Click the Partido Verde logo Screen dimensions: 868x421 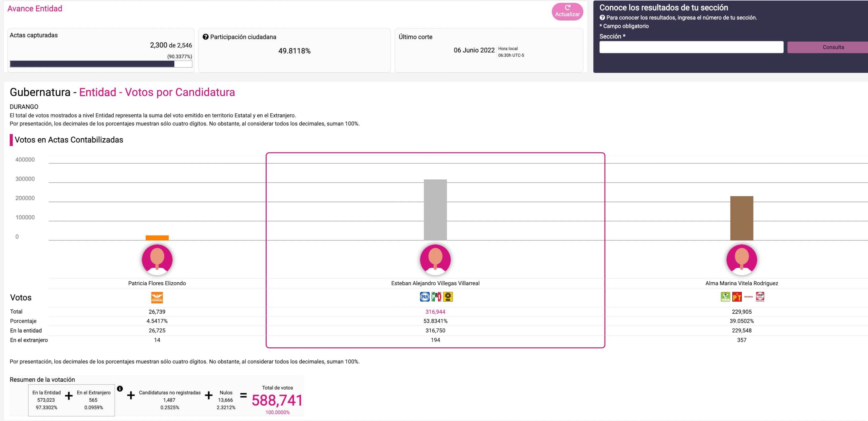click(725, 296)
